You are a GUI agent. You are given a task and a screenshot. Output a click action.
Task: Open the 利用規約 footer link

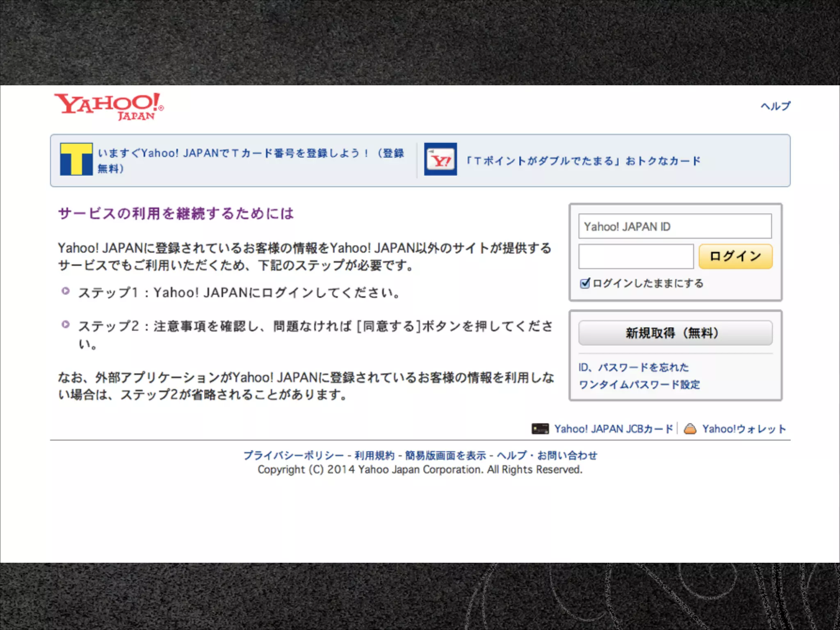(374, 455)
